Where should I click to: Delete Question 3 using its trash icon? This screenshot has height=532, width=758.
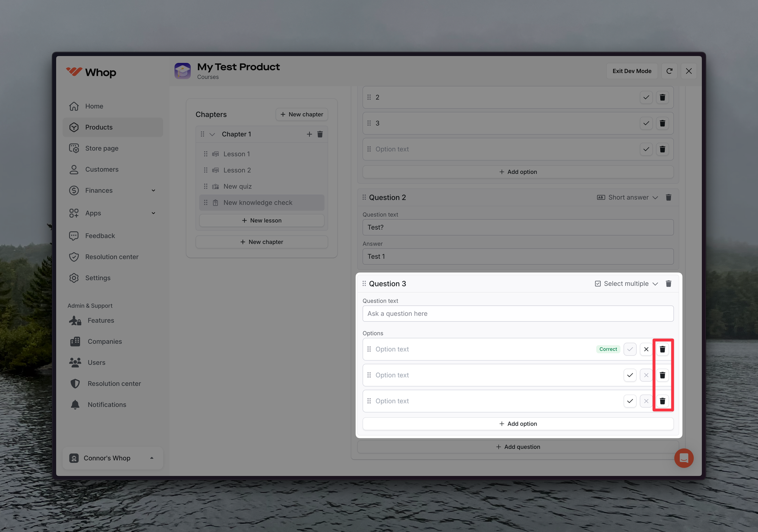669,284
